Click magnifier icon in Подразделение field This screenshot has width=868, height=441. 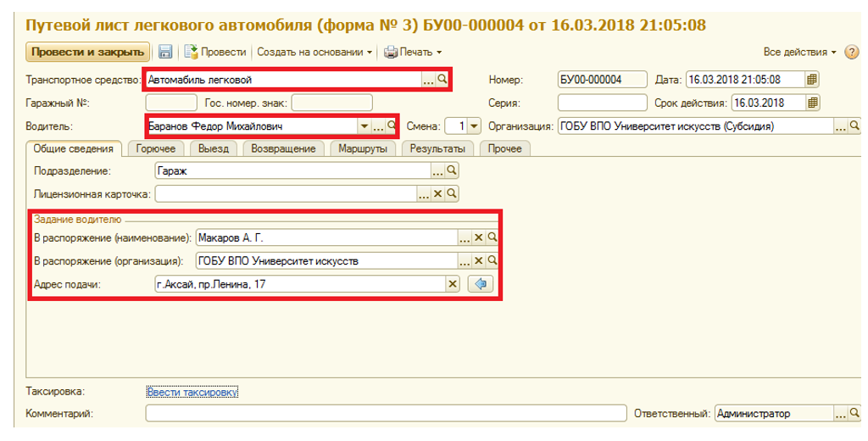[451, 171]
